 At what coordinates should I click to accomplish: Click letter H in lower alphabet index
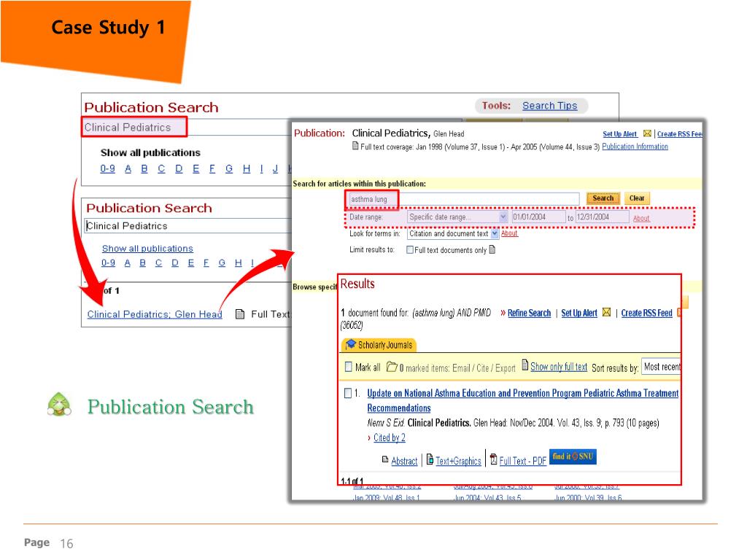[x=239, y=262]
